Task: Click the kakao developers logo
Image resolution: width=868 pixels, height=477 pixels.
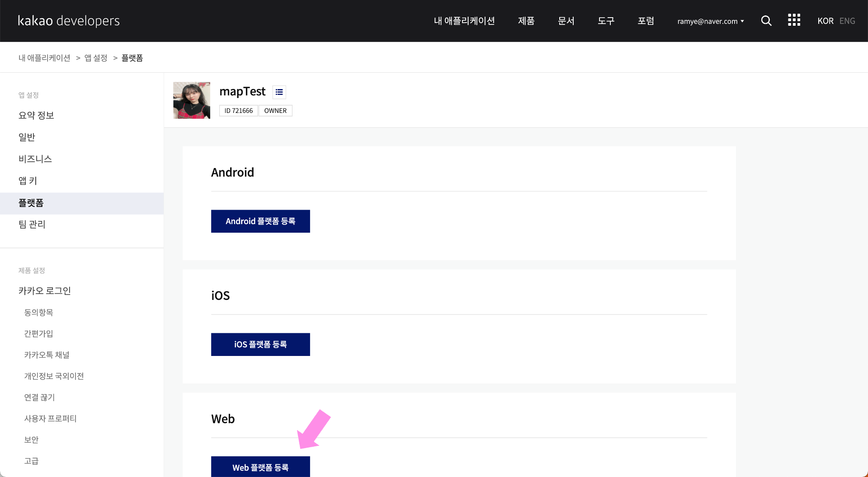Action: tap(69, 21)
